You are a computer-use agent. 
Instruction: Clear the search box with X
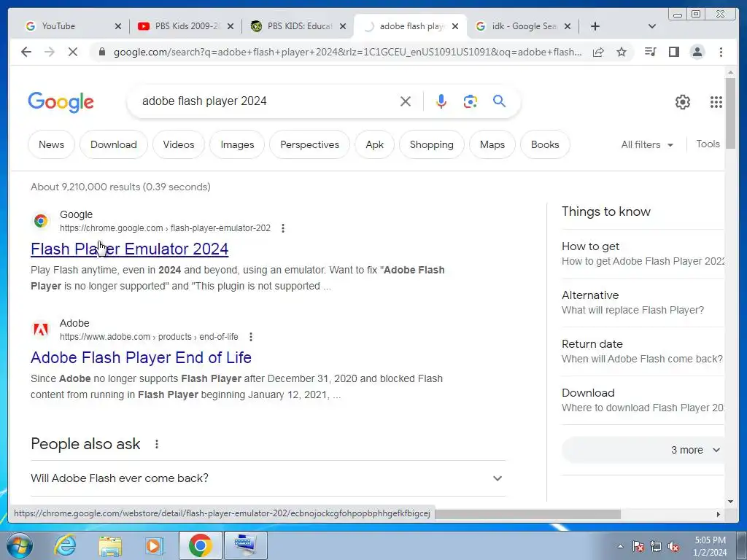click(406, 101)
